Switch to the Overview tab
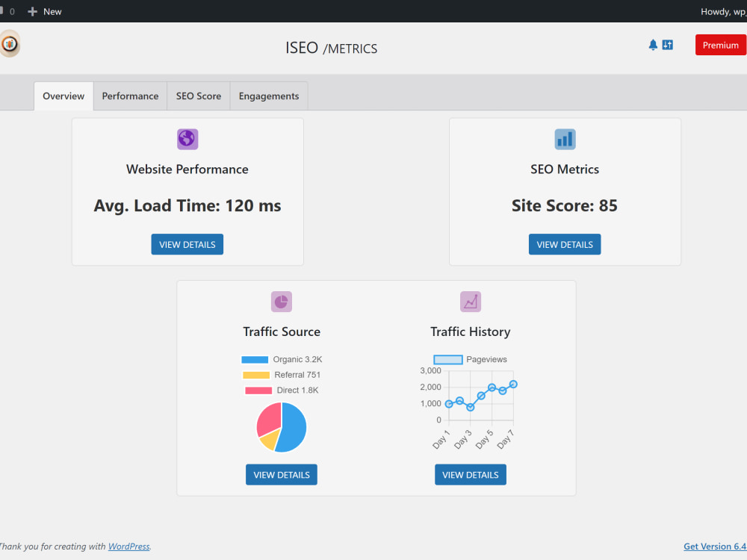747x560 pixels. point(63,96)
